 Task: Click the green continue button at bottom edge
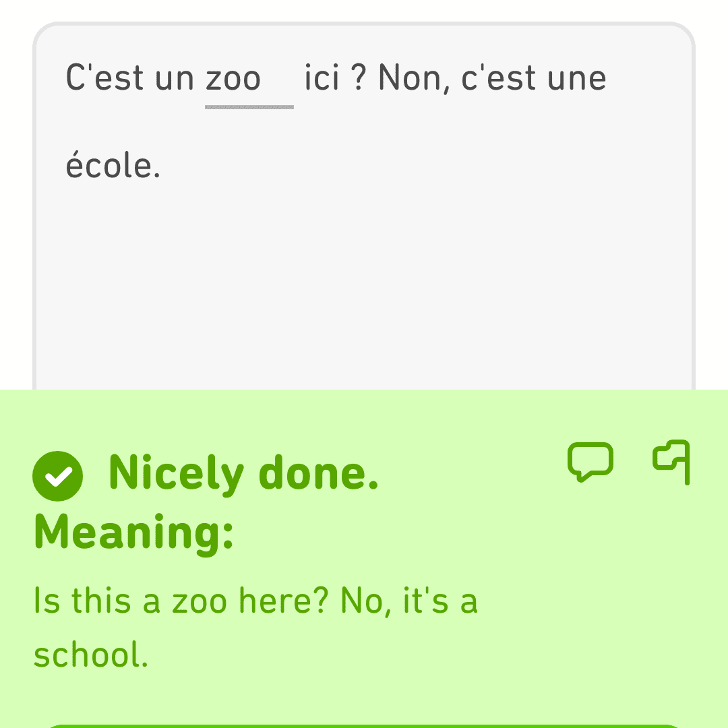click(364, 726)
